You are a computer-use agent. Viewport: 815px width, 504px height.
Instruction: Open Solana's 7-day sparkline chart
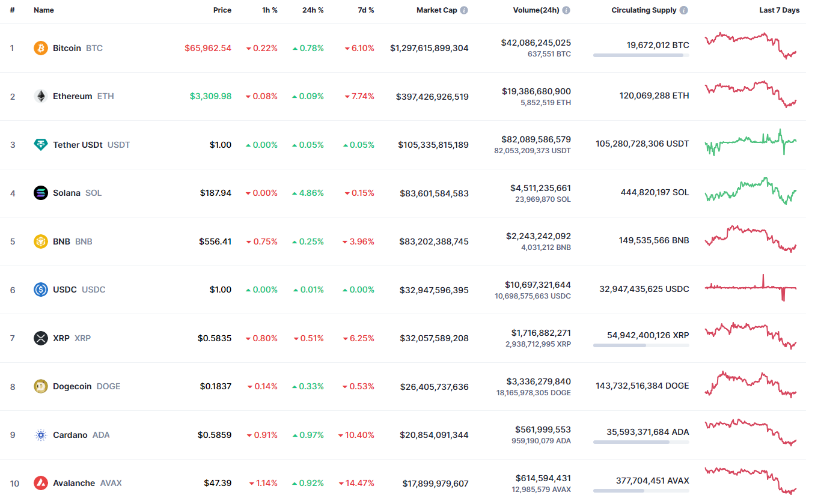point(751,191)
